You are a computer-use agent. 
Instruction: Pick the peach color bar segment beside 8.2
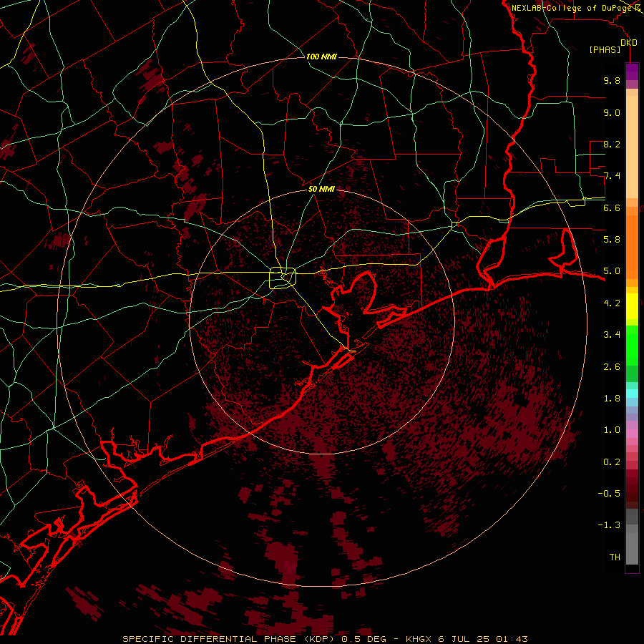pos(632,147)
